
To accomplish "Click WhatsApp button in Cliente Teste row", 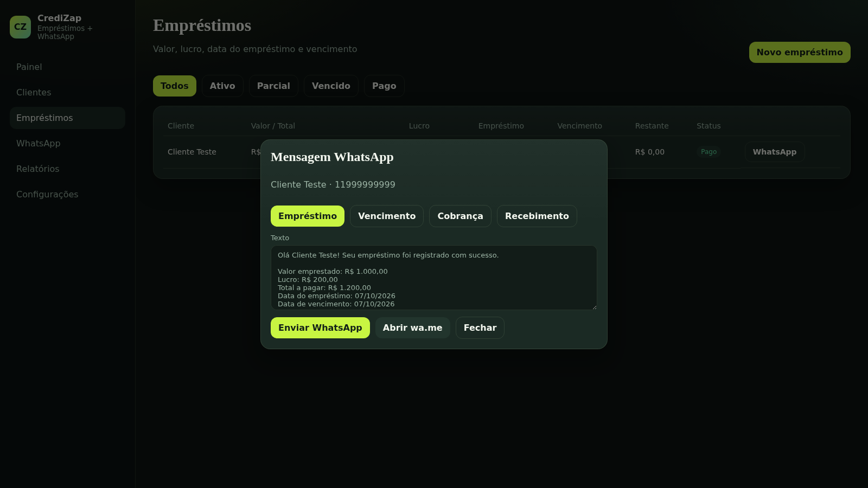I will [775, 152].
